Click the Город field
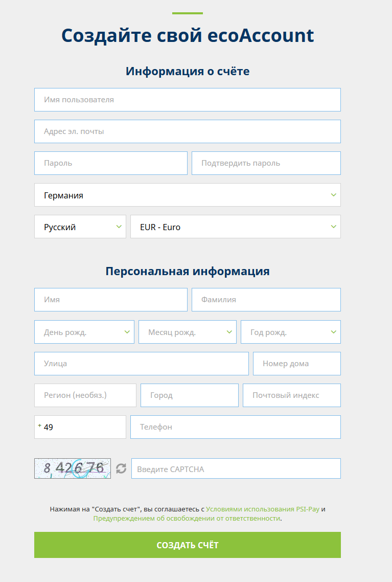 click(190, 395)
